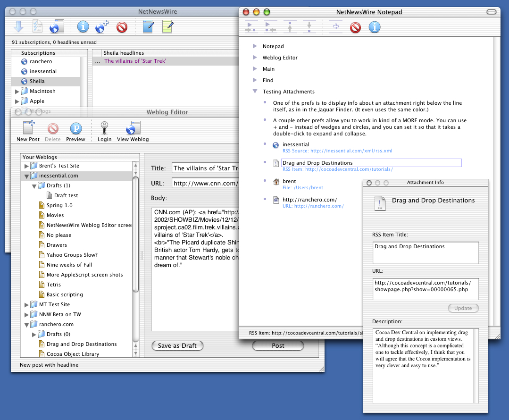509x420 pixels.
Task: Click the Your Weblogs list scrollbar
Action: pos(136,236)
